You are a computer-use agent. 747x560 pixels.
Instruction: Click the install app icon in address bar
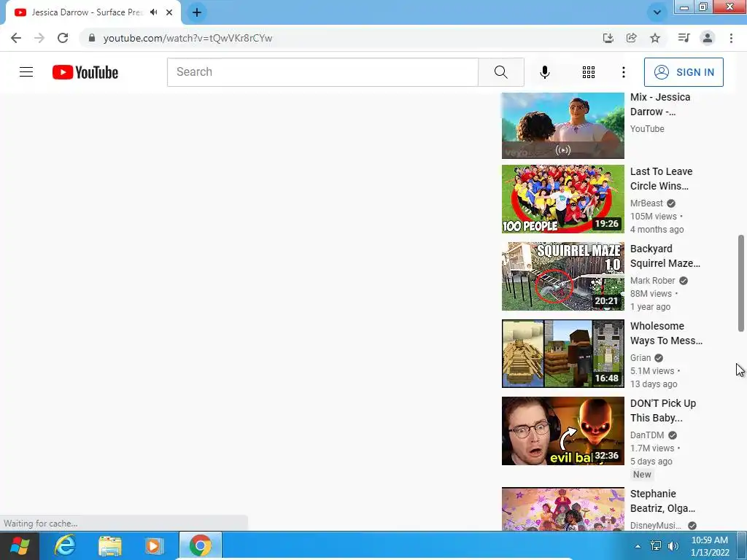click(x=608, y=38)
